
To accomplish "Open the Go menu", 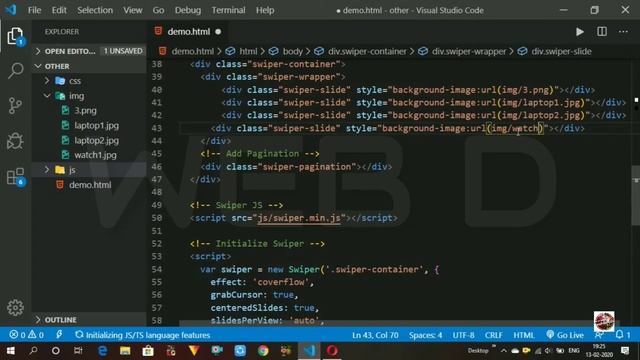I will (x=158, y=10).
